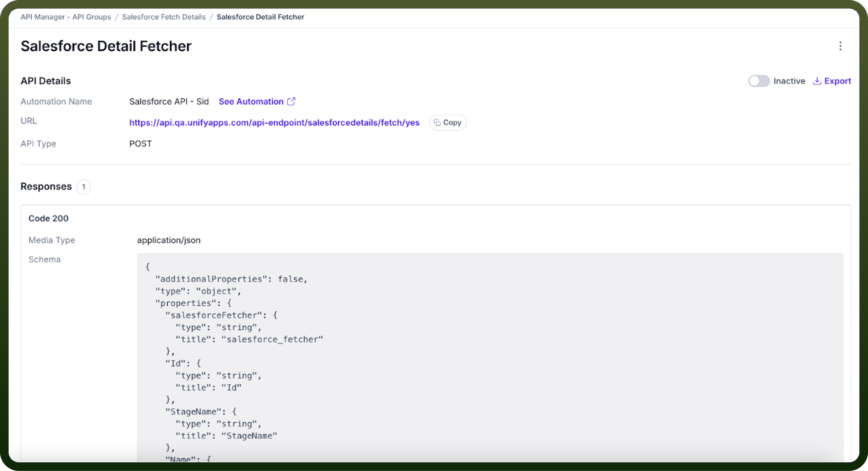This screenshot has height=471, width=868.
Task: Click the Salesforce Detail Fetcher page title
Action: pyautogui.click(x=106, y=46)
